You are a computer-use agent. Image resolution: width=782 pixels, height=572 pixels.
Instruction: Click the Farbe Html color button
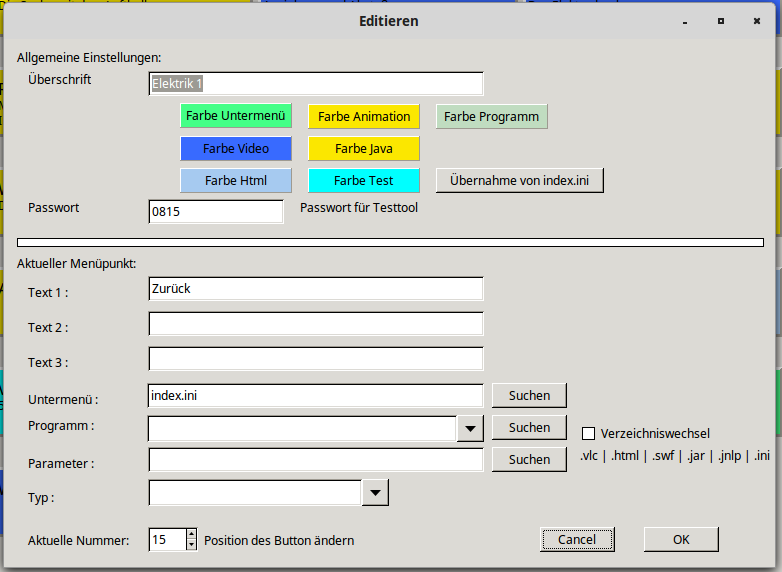(236, 180)
